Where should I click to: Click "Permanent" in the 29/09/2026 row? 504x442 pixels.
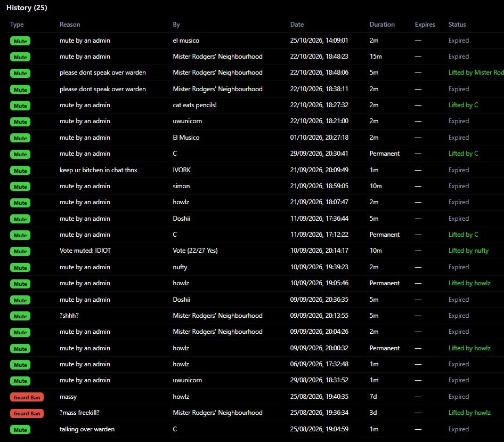385,154
